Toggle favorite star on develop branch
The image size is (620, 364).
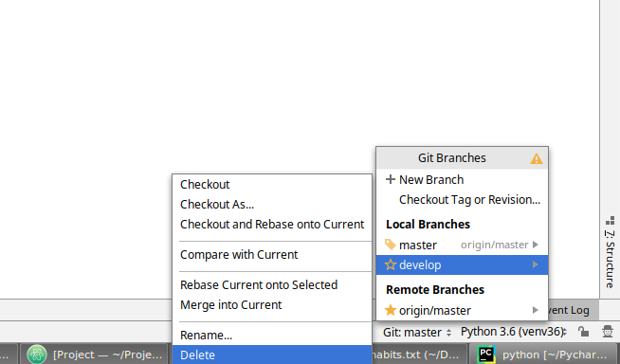pyautogui.click(x=391, y=264)
